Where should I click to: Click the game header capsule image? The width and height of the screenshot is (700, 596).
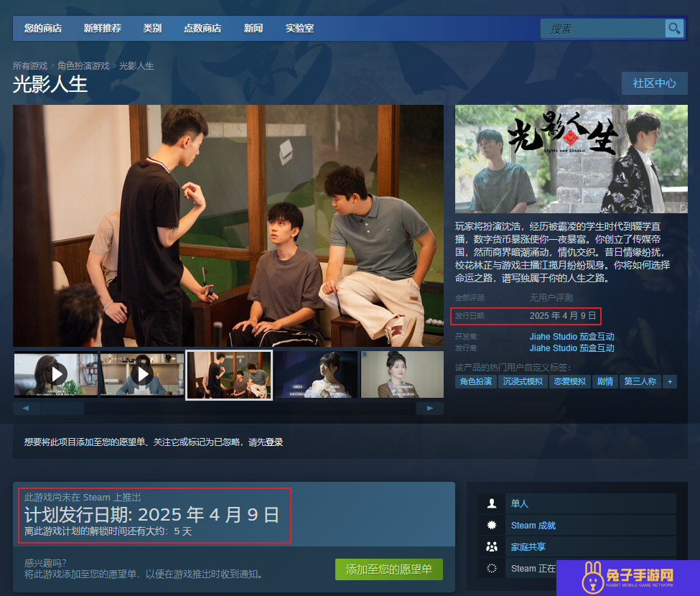point(571,159)
